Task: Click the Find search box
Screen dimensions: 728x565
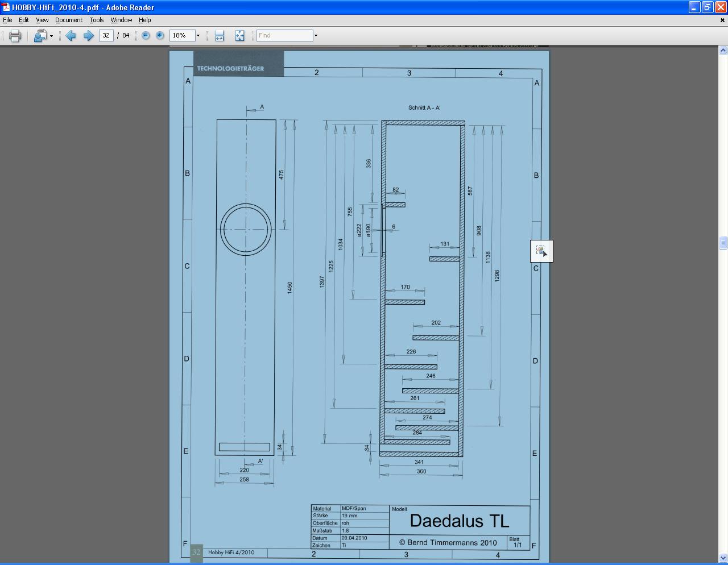Action: [x=284, y=35]
